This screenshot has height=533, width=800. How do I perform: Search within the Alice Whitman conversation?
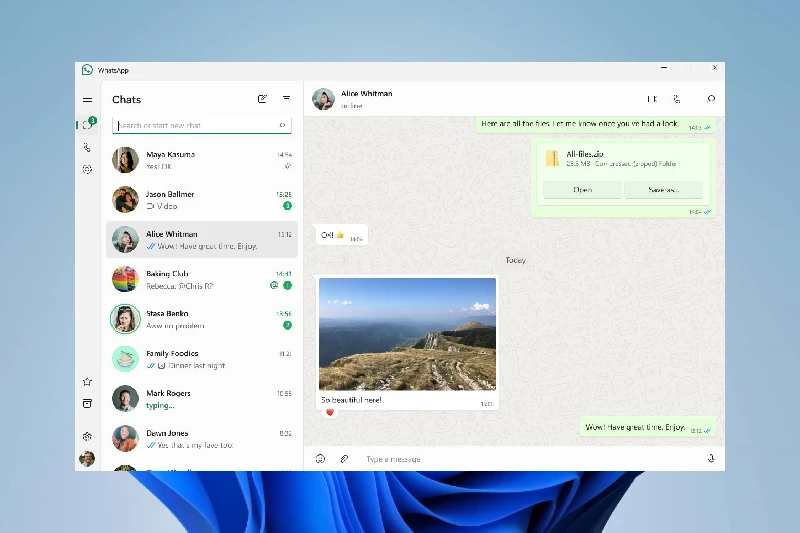point(711,99)
